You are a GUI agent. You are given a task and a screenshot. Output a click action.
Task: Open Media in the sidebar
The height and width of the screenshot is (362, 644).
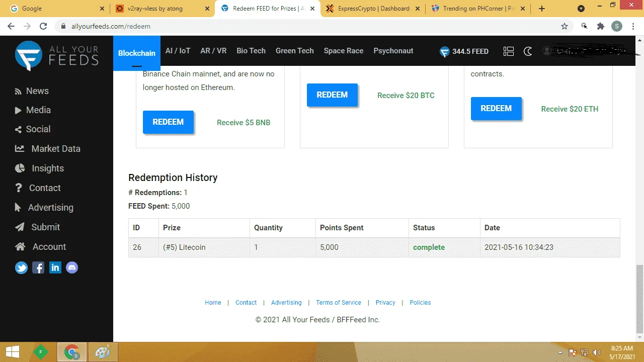click(33, 110)
